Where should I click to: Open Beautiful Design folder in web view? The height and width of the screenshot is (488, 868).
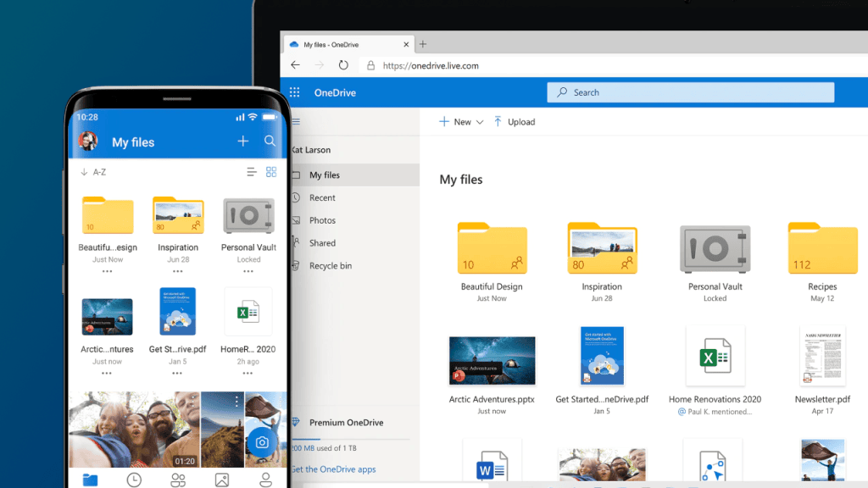(492, 248)
